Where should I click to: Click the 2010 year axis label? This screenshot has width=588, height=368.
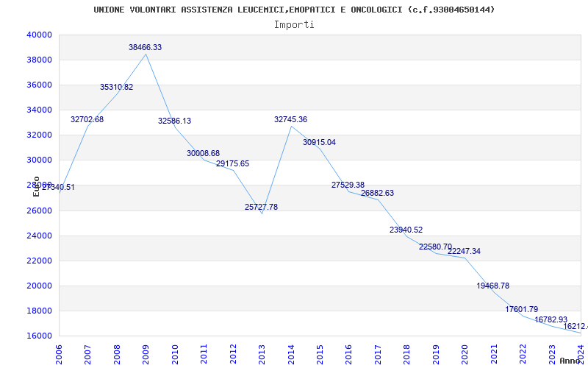[x=175, y=354]
